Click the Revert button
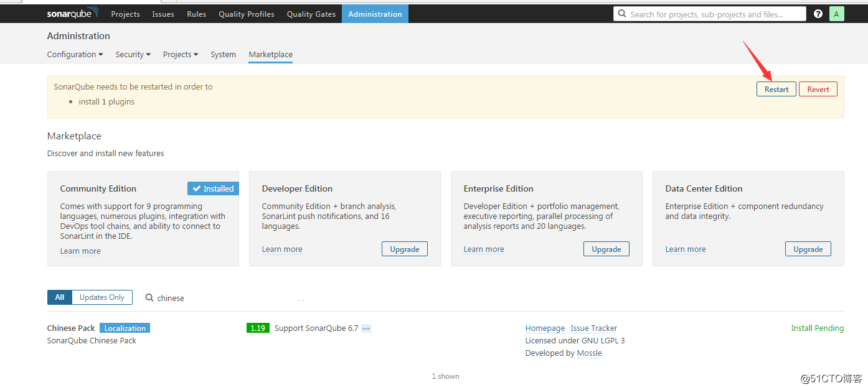This screenshot has height=390, width=868. [818, 90]
